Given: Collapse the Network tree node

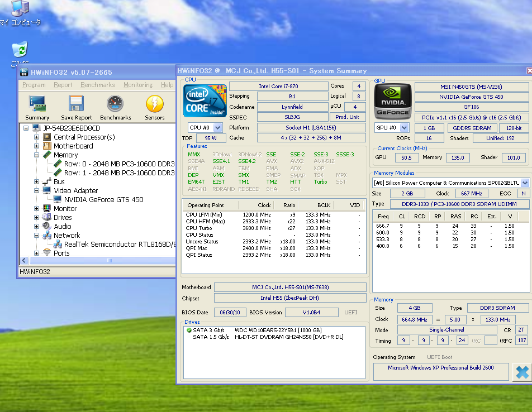Looking at the screenshot, I should pyautogui.click(x=37, y=235).
